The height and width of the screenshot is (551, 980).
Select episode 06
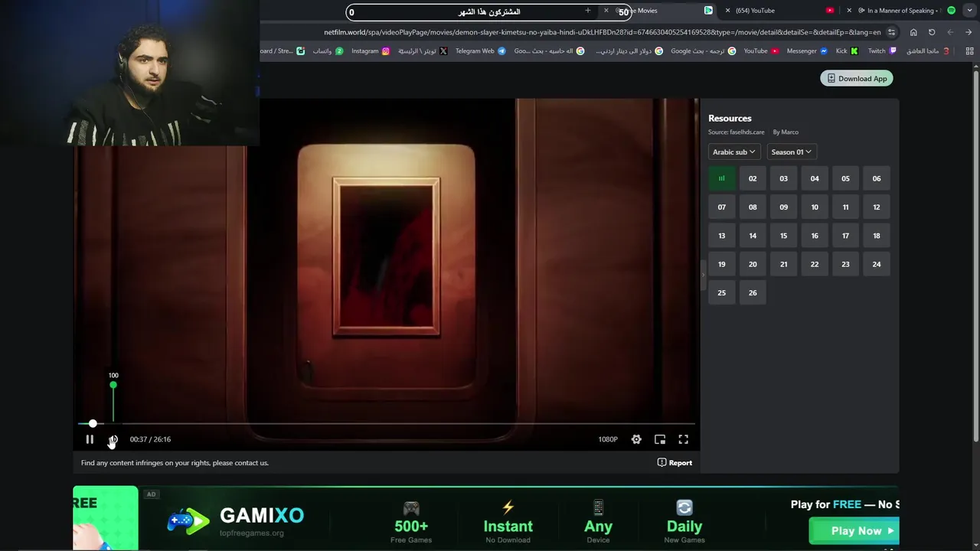pos(877,178)
